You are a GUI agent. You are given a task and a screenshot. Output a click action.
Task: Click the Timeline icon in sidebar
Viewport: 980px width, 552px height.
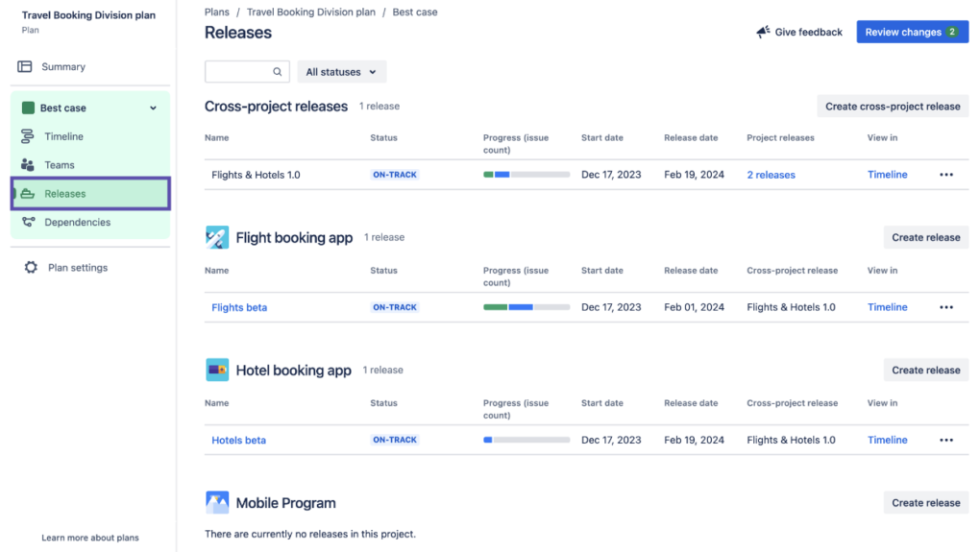point(28,136)
